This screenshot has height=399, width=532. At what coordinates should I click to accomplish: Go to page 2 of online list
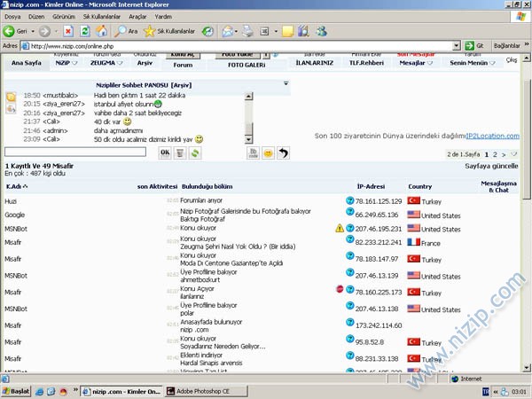495,154
